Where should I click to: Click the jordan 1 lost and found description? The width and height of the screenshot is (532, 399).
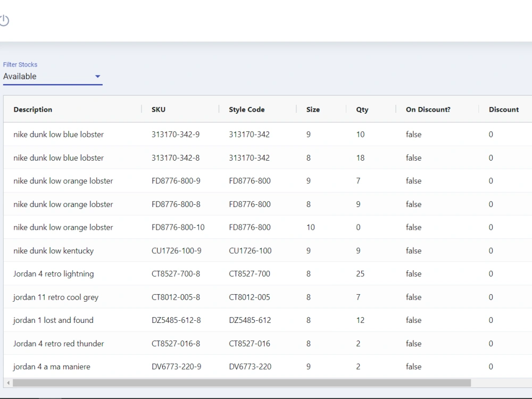pyautogui.click(x=53, y=320)
